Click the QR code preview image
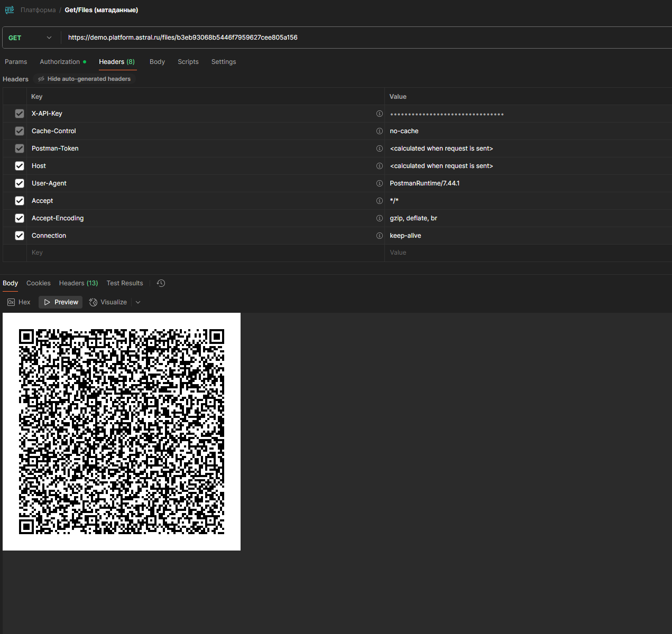The width and height of the screenshot is (672, 634). (122, 432)
